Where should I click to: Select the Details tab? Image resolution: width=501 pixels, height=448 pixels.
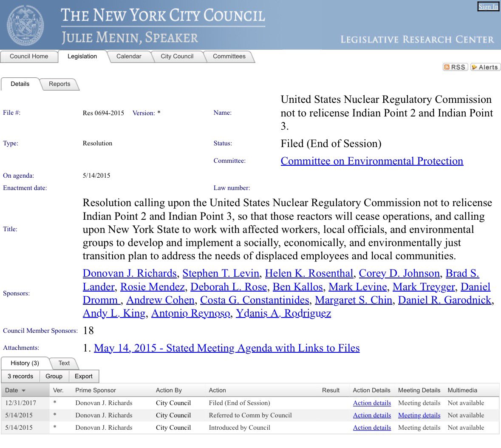20,84
